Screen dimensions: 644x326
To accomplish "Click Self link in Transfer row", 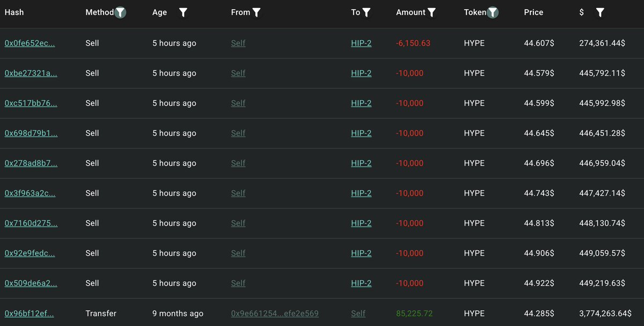I will tap(358, 313).
